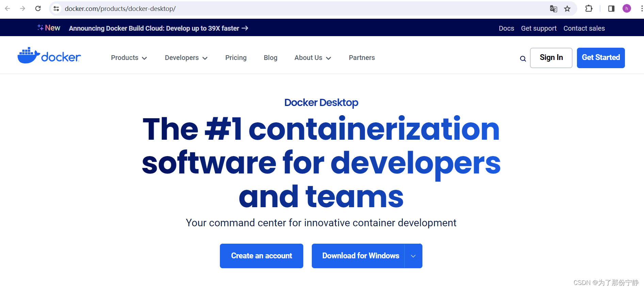Expand the About Us menu
Screen dimensions: 644x289
[x=312, y=58]
